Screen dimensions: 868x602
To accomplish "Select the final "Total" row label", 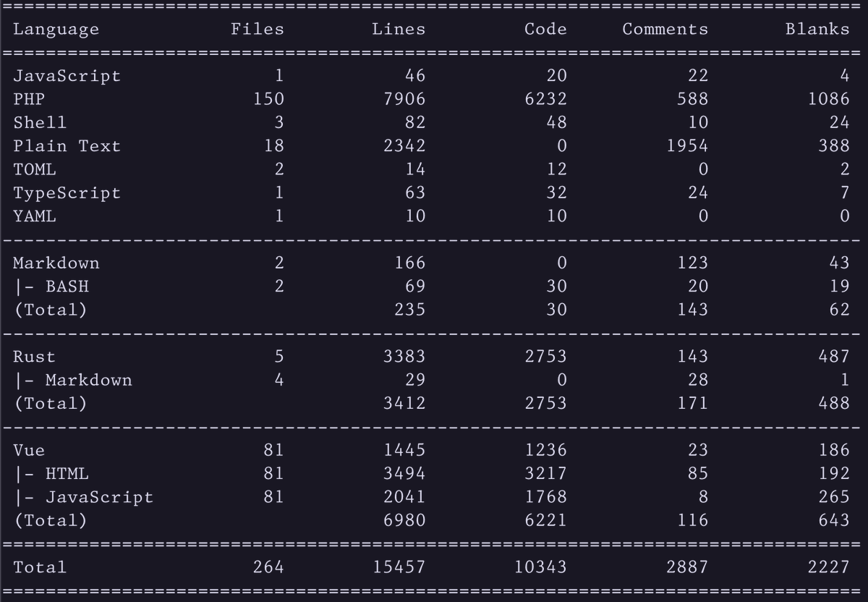I will 40,567.
